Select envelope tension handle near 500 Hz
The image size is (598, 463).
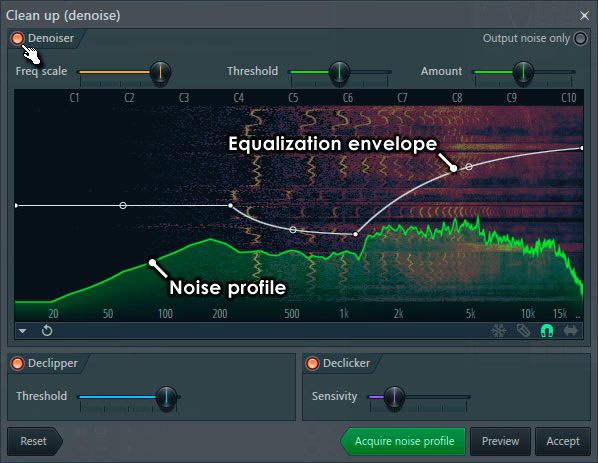coord(293,230)
